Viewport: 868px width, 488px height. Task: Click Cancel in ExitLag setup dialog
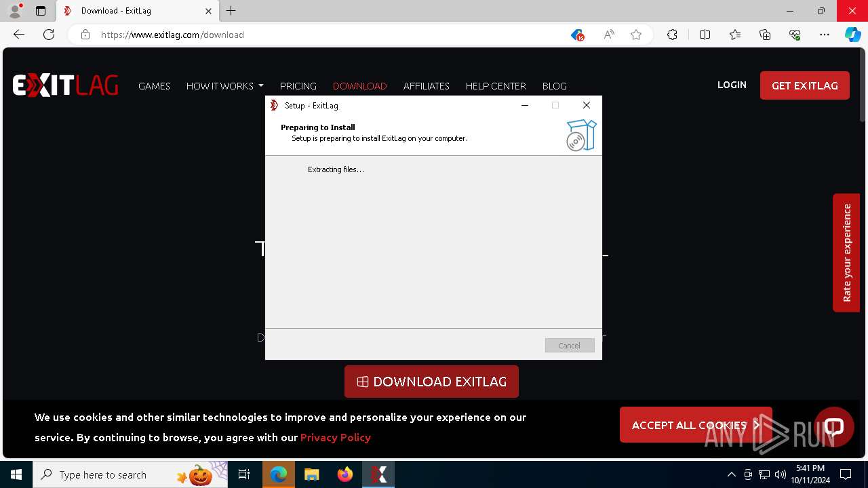570,346
